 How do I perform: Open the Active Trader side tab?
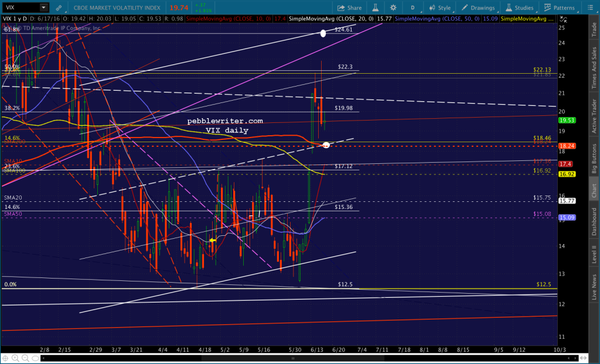tap(594, 116)
